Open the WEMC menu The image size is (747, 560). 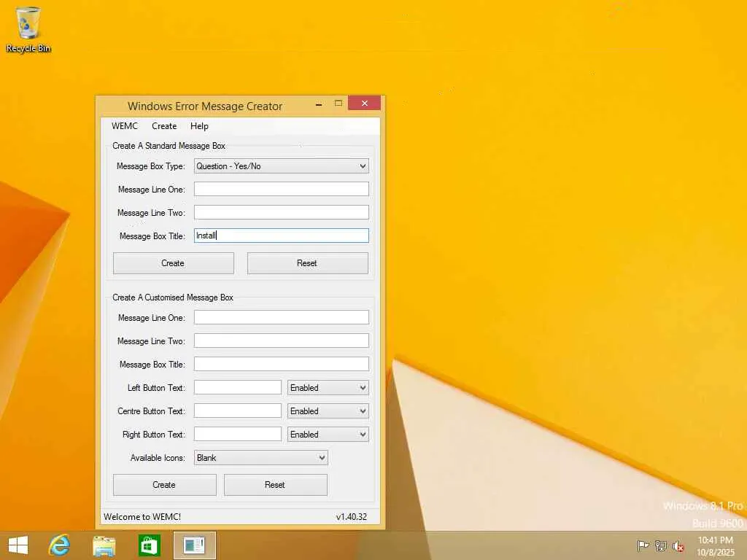point(124,126)
